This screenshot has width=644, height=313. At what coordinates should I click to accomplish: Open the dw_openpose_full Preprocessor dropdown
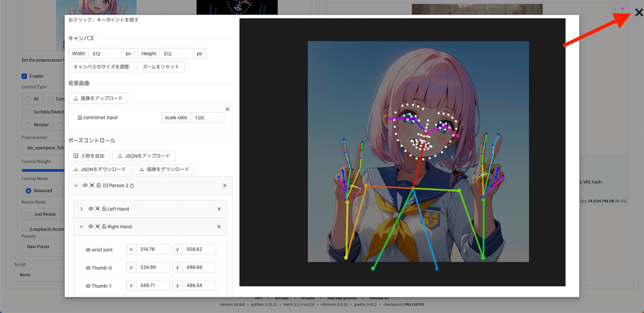(43, 148)
